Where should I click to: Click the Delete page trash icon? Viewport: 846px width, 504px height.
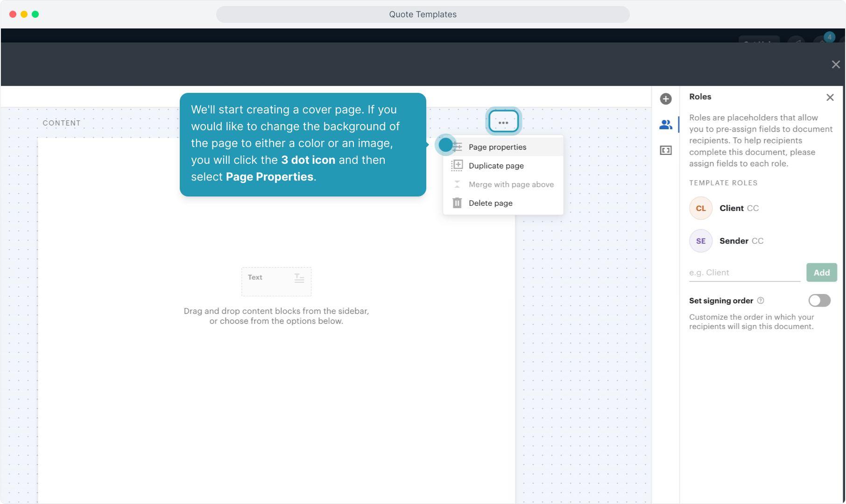click(x=457, y=203)
